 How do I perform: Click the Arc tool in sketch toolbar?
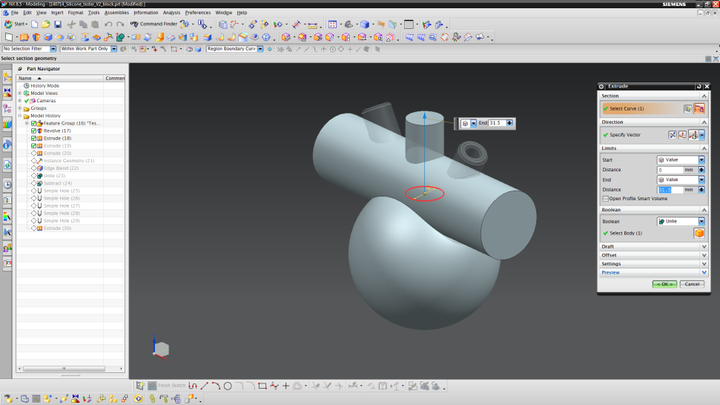tap(216, 386)
